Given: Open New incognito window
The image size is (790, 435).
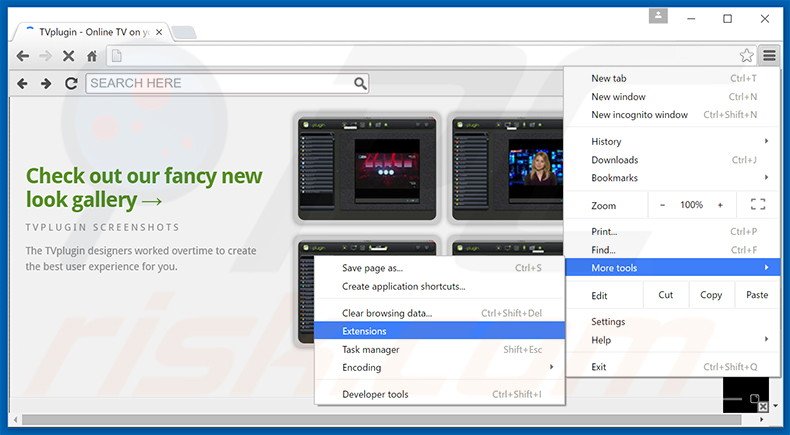Looking at the screenshot, I should 674,114.
